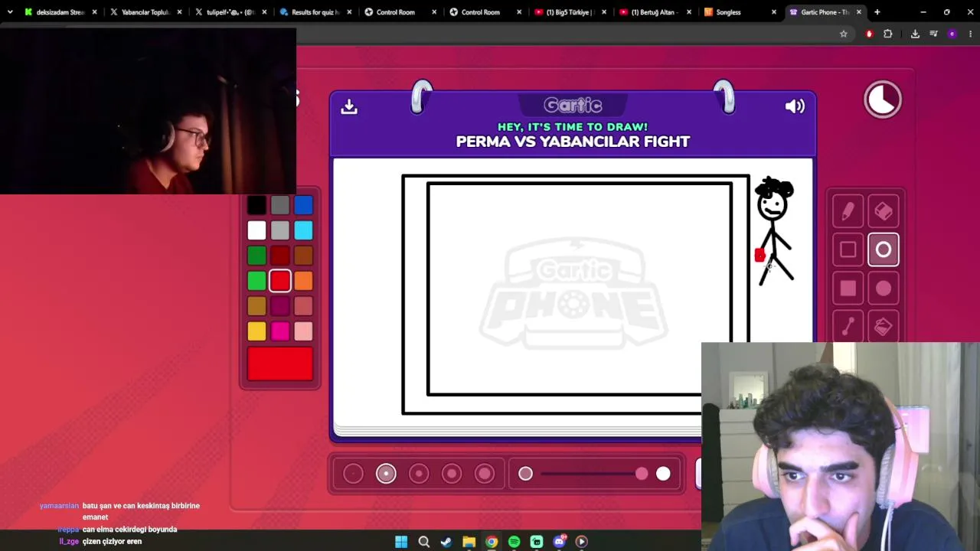This screenshot has height=551, width=980.
Task: Open a new browser tab
Action: 877,12
